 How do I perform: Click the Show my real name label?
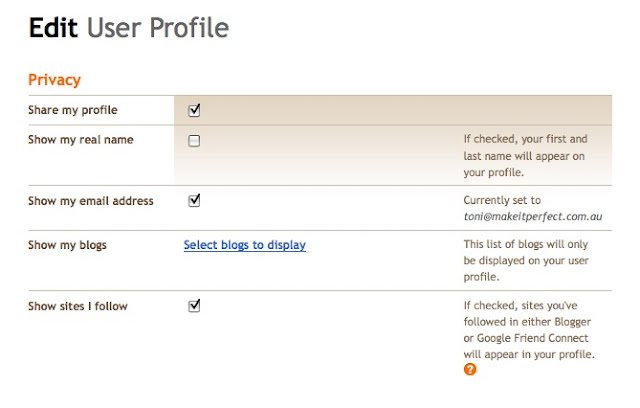coord(81,140)
